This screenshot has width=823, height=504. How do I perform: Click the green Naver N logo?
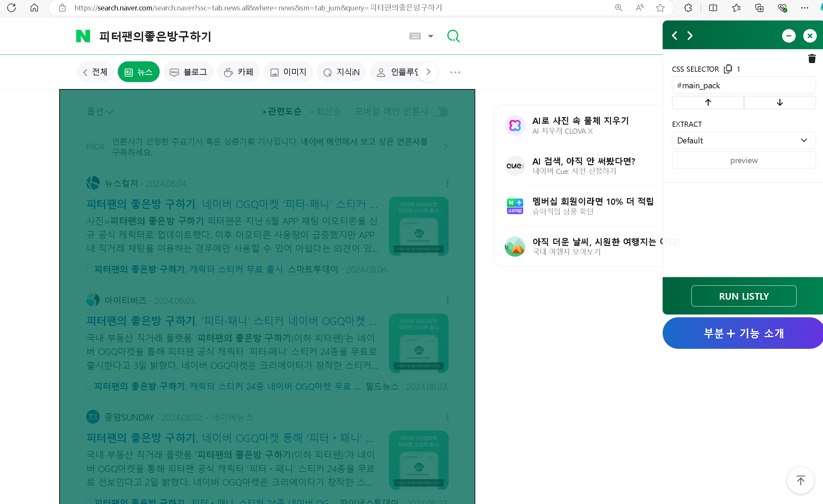83,36
